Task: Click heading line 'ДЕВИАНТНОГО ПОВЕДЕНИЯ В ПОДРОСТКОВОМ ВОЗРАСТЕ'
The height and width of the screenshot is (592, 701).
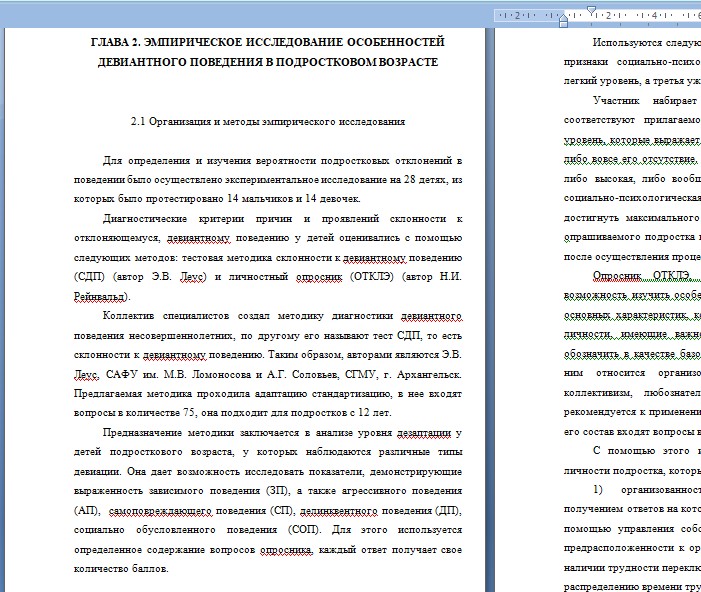Action: pyautogui.click(x=267, y=62)
